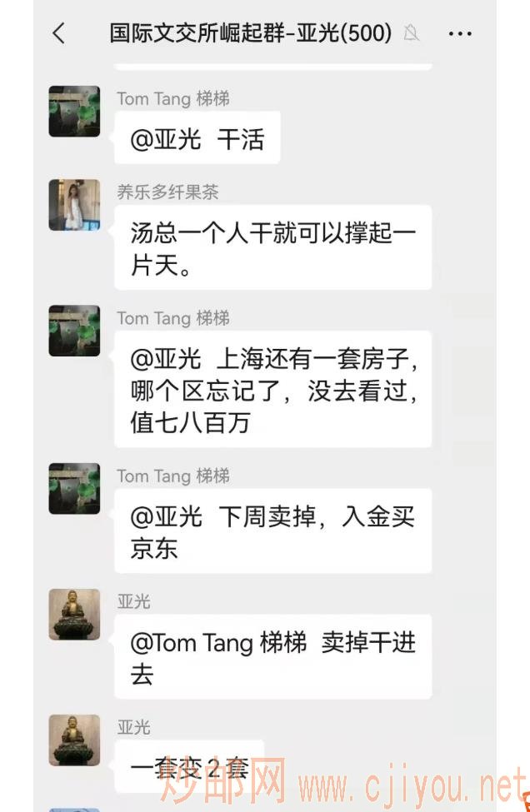Open the three-dot chat settings menu
Image resolution: width=530 pixels, height=812 pixels.
[x=461, y=33]
